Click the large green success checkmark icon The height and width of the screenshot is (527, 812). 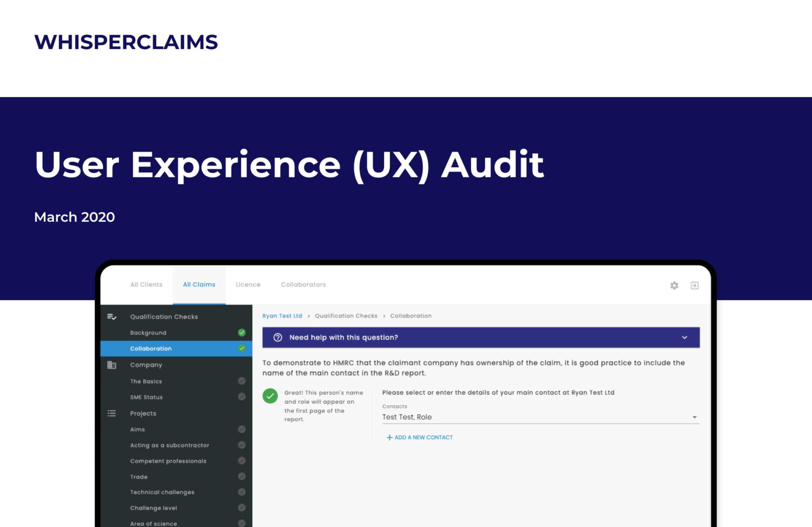pos(270,396)
